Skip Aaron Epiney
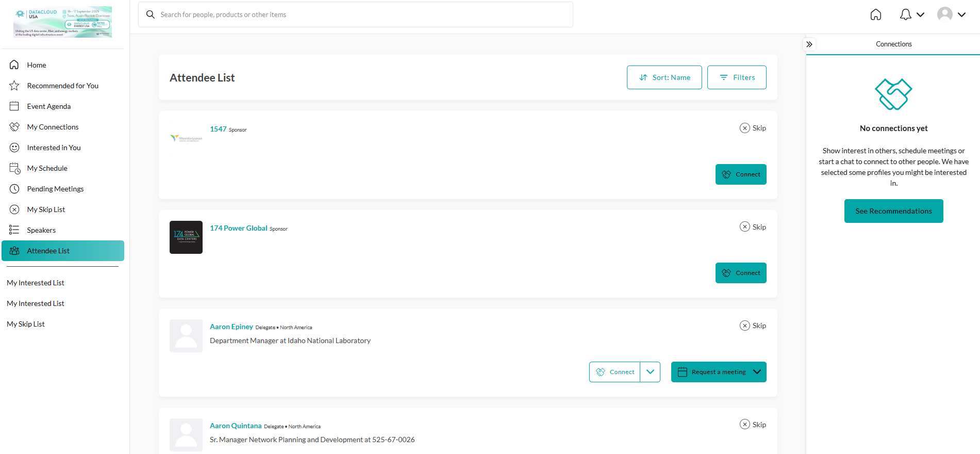Image resolution: width=980 pixels, height=454 pixels. coord(753,326)
